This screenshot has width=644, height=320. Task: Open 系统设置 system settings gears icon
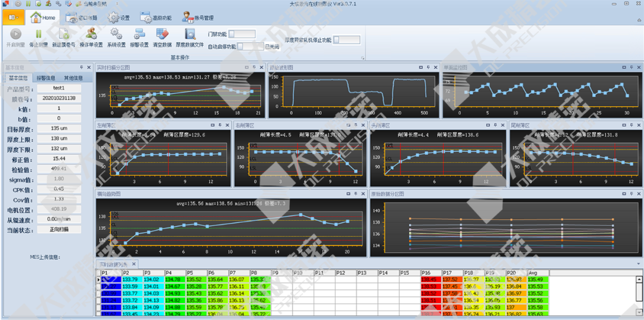[116, 35]
